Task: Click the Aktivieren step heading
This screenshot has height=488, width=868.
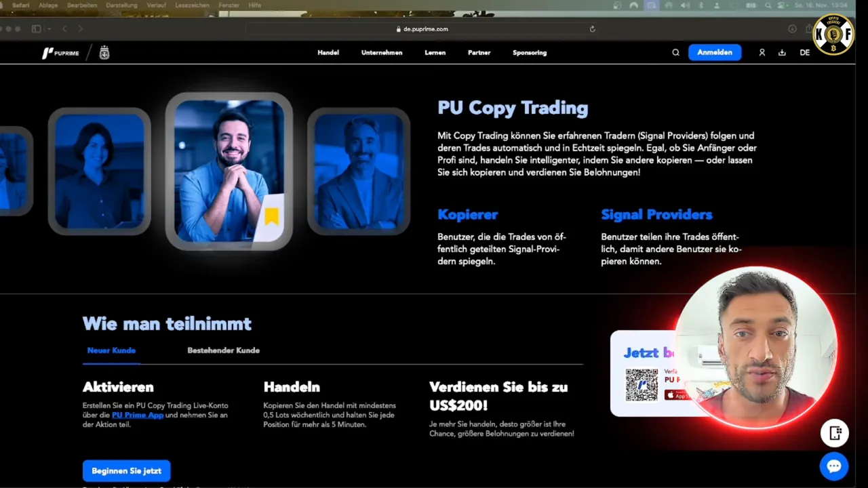Action: coord(118,387)
